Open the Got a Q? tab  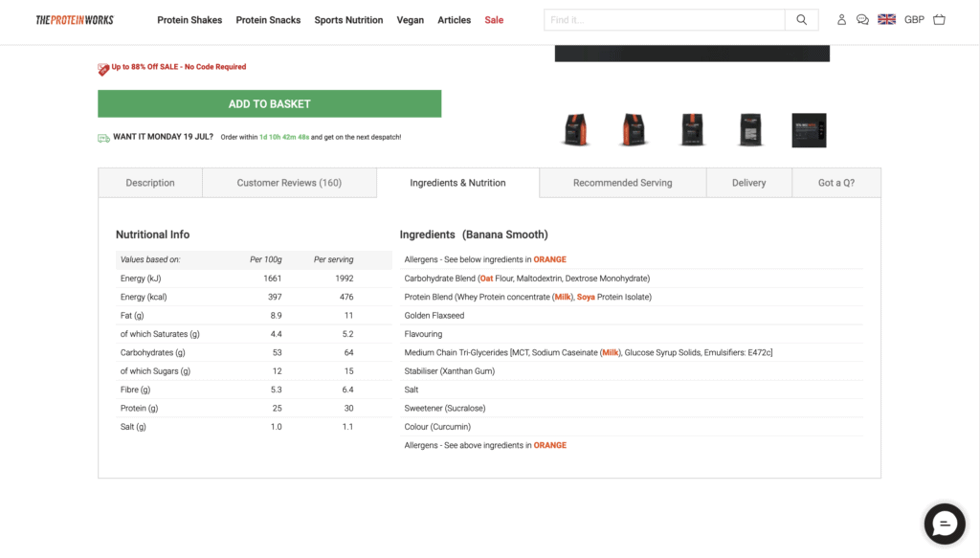tap(836, 183)
